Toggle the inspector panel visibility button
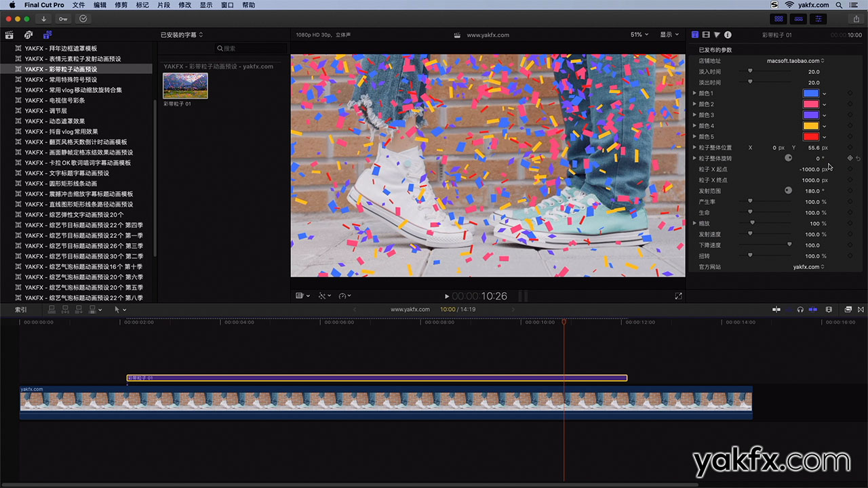 pos(820,19)
